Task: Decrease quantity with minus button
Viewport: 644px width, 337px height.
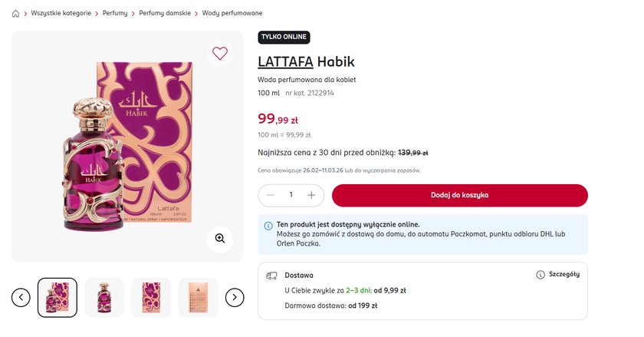Action: tap(271, 196)
